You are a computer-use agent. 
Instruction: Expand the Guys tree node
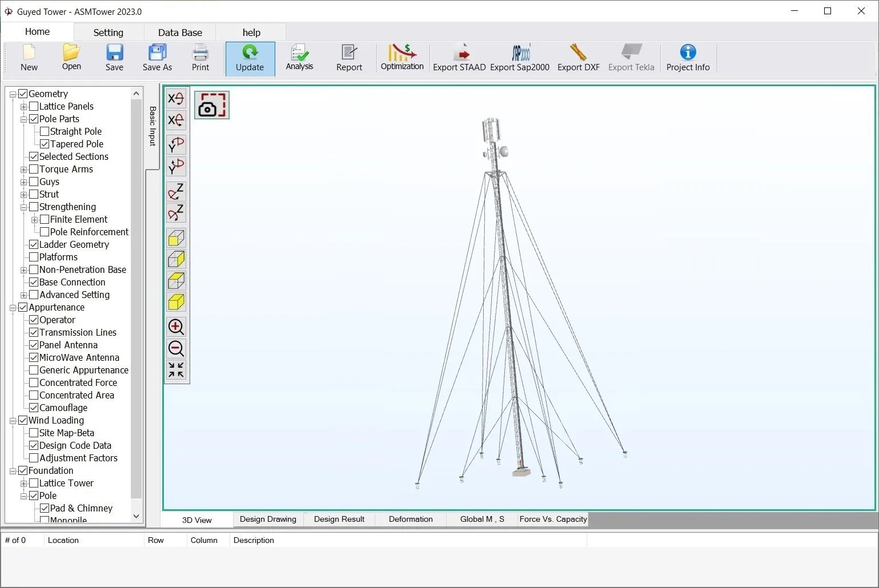pyautogui.click(x=24, y=182)
